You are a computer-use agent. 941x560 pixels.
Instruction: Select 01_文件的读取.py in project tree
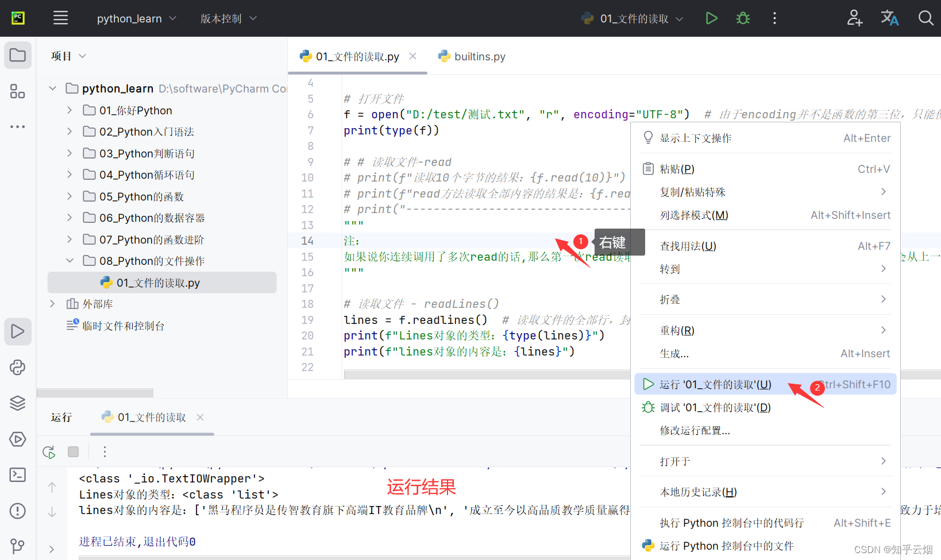(x=162, y=283)
